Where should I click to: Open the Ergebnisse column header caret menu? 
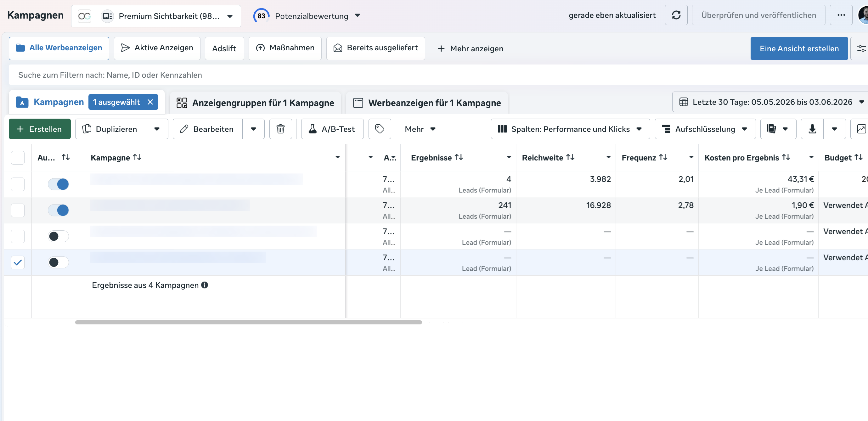tap(509, 157)
